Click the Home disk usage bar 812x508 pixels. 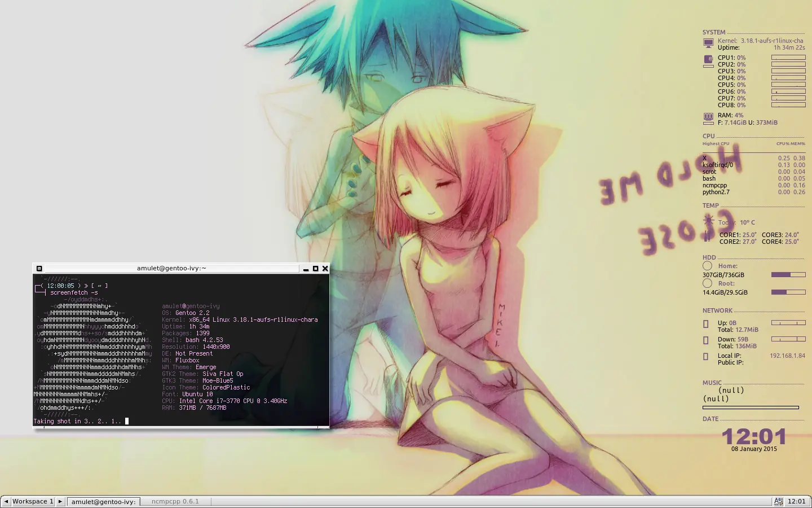coord(788,275)
